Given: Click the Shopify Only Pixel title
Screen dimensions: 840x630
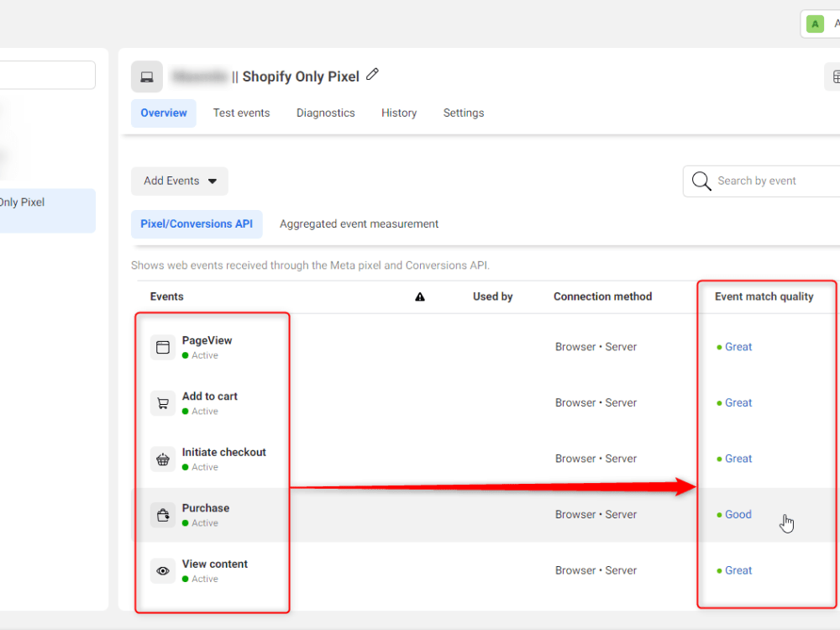Looking at the screenshot, I should pos(301,76).
